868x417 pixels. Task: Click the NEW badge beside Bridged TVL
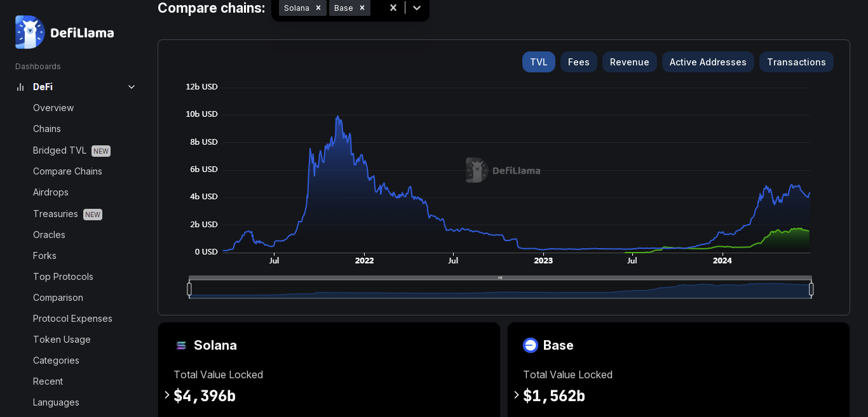coord(101,151)
